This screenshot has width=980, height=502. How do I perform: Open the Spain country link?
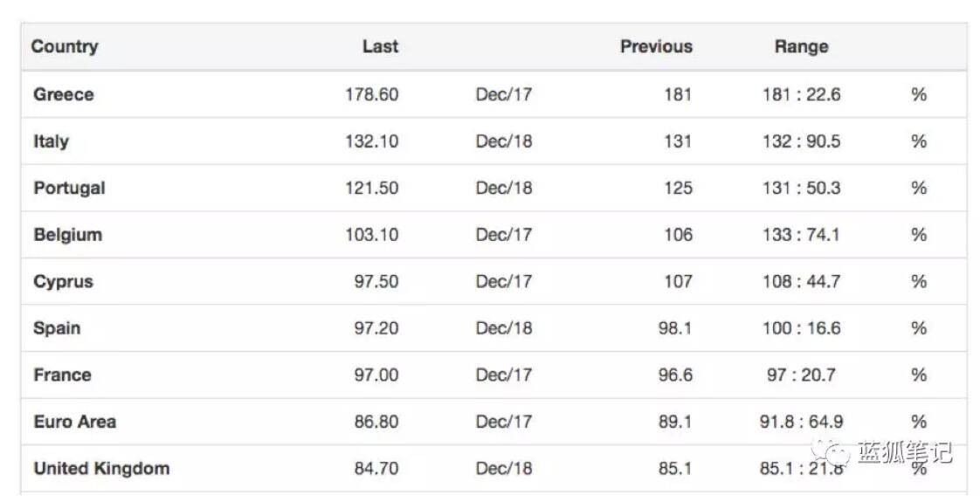[x=57, y=328]
